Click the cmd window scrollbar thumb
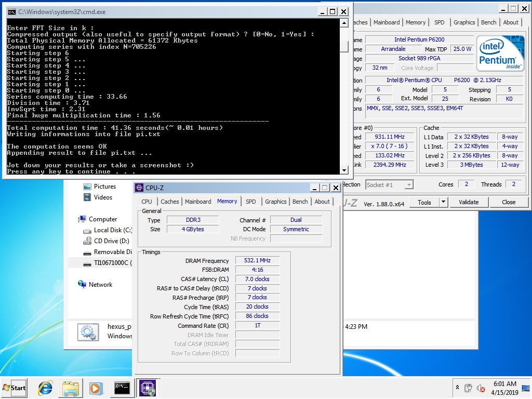 [x=344, y=46]
